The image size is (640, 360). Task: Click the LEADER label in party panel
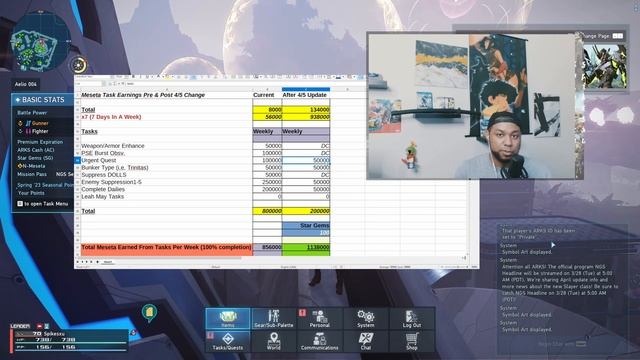(20, 326)
